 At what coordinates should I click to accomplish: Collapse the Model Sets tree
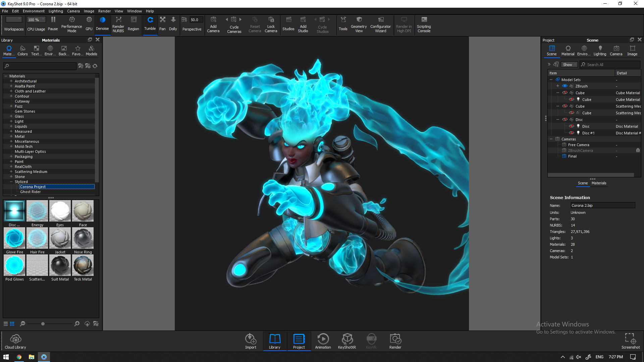[x=551, y=80]
